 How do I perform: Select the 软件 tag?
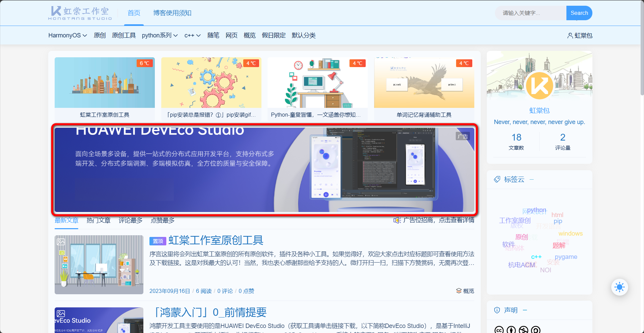point(509,244)
